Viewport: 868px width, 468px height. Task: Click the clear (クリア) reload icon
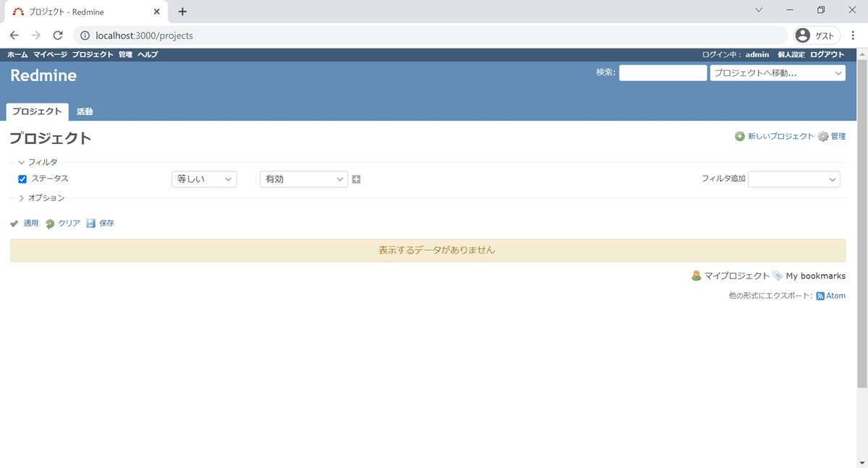coord(50,224)
